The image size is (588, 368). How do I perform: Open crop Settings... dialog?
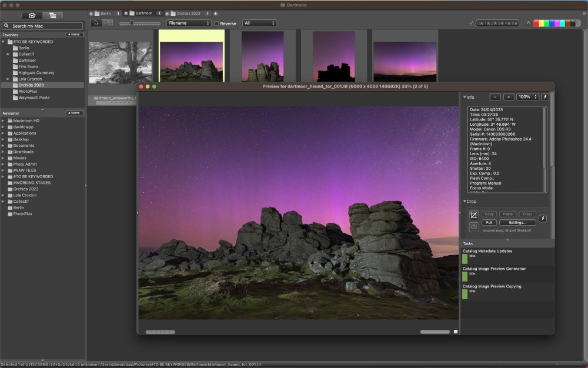517,223
